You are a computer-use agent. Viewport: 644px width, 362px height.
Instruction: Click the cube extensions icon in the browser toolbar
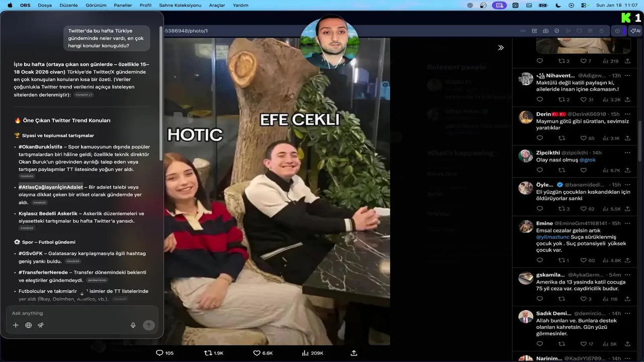click(x=617, y=31)
